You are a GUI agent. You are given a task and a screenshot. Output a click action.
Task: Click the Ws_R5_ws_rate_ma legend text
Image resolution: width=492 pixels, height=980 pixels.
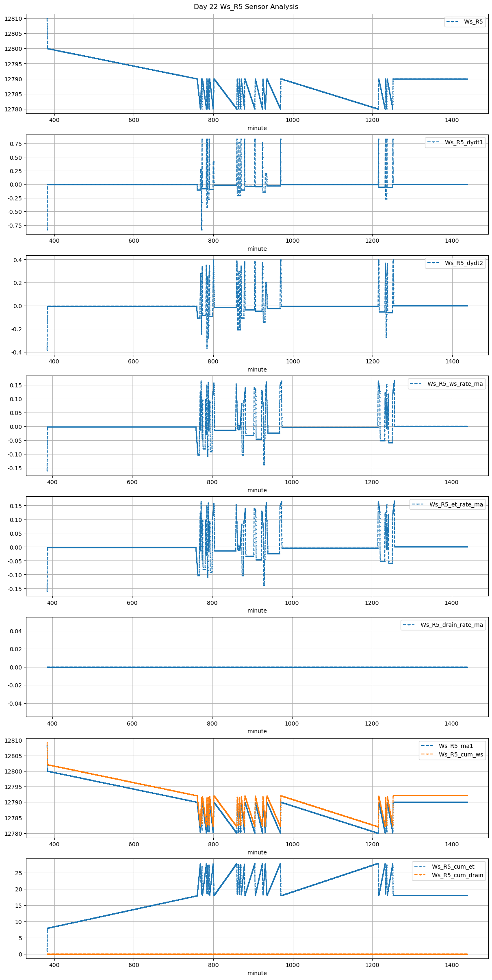(455, 383)
